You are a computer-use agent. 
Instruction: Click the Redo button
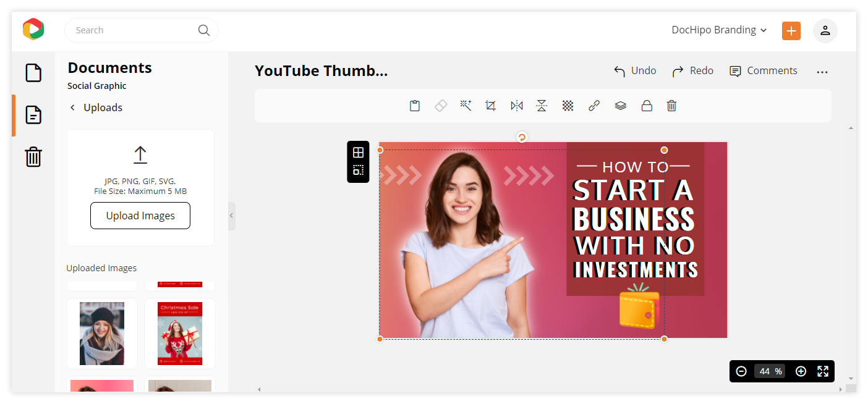[693, 71]
